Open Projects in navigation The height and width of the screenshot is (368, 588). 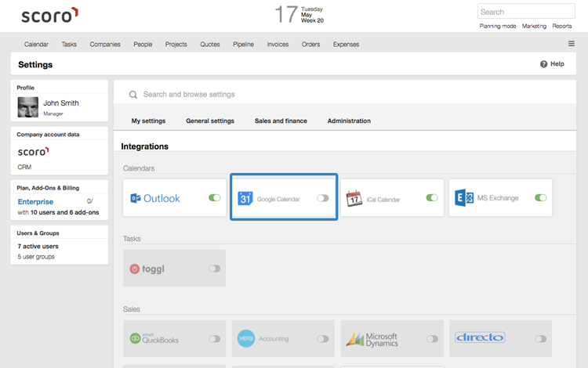(176, 44)
